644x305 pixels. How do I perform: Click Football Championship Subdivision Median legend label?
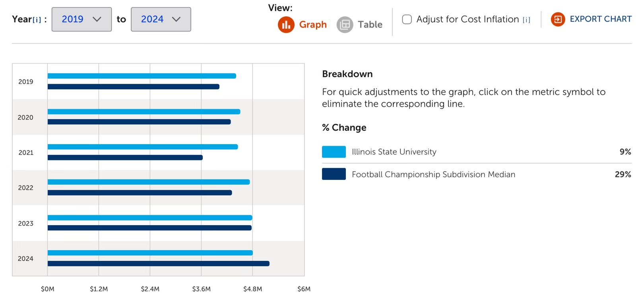click(433, 174)
